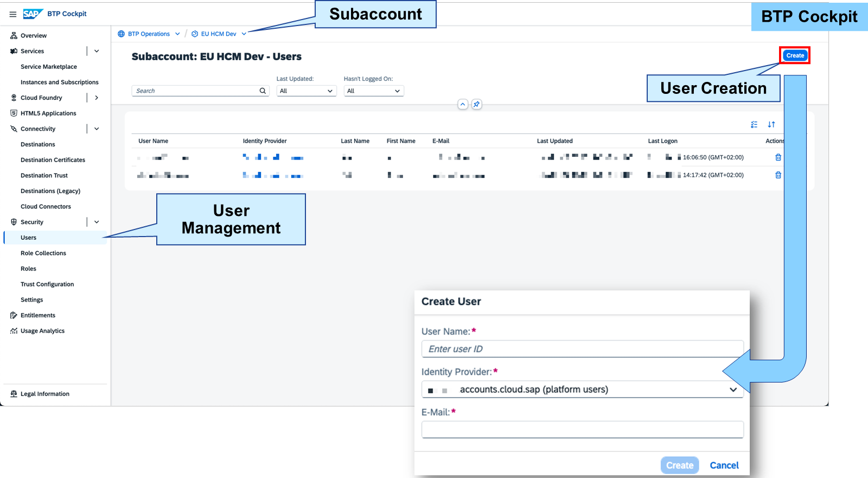This screenshot has width=868, height=478.
Task: Click the SAP logo
Action: tap(33, 14)
